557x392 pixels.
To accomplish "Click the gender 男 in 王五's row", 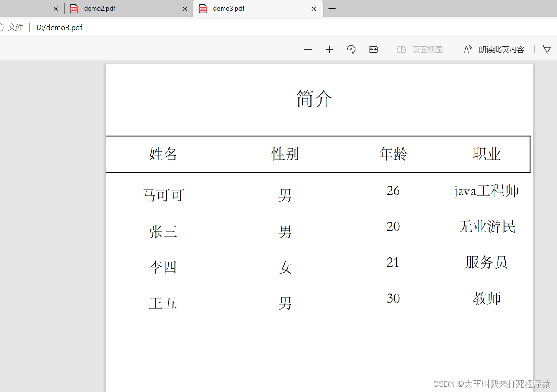I will [285, 303].
